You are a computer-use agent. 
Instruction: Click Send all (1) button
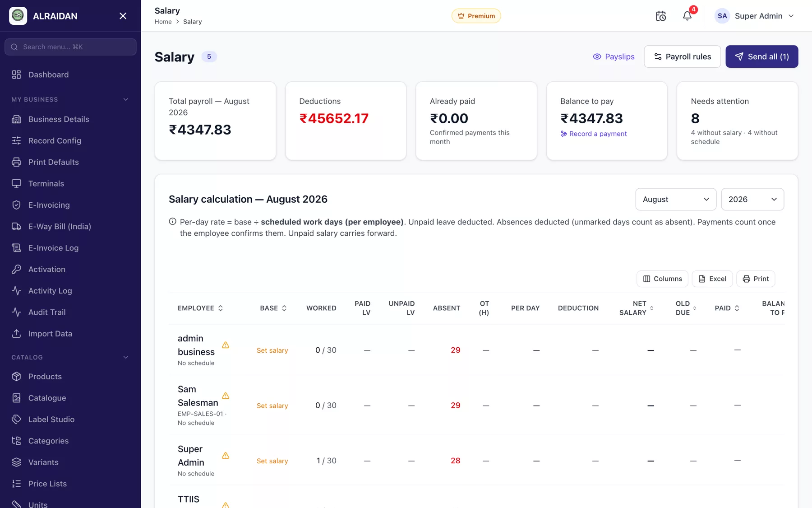click(761, 56)
